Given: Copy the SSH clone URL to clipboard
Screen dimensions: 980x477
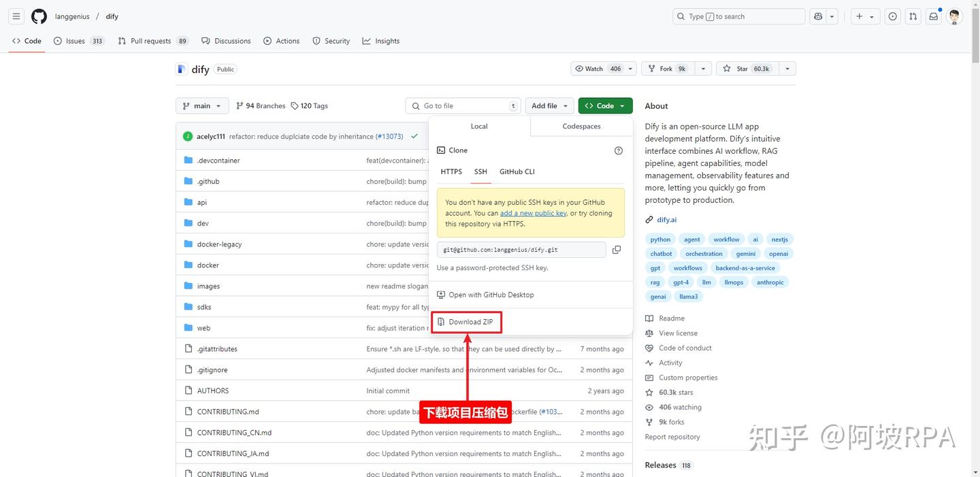Looking at the screenshot, I should tap(617, 250).
